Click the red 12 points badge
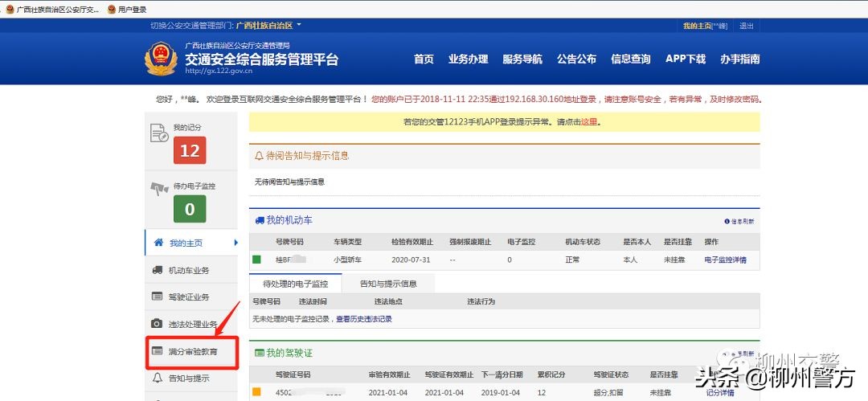Screen dimensions: 868x401 point(190,150)
